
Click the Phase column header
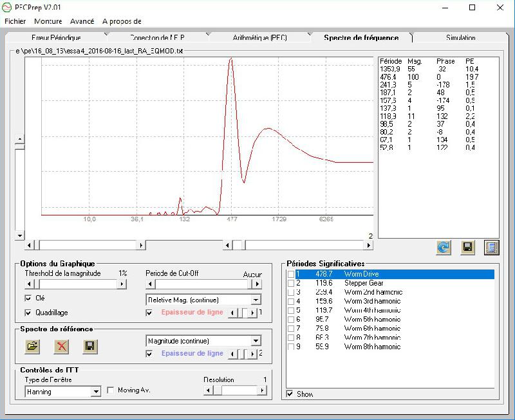coord(445,61)
